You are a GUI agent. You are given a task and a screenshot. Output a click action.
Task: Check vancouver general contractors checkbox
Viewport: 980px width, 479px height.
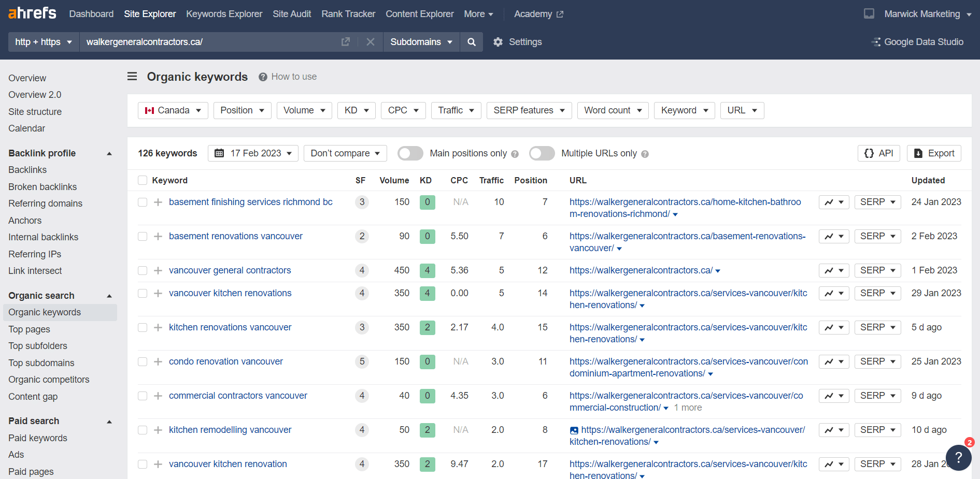tap(143, 270)
